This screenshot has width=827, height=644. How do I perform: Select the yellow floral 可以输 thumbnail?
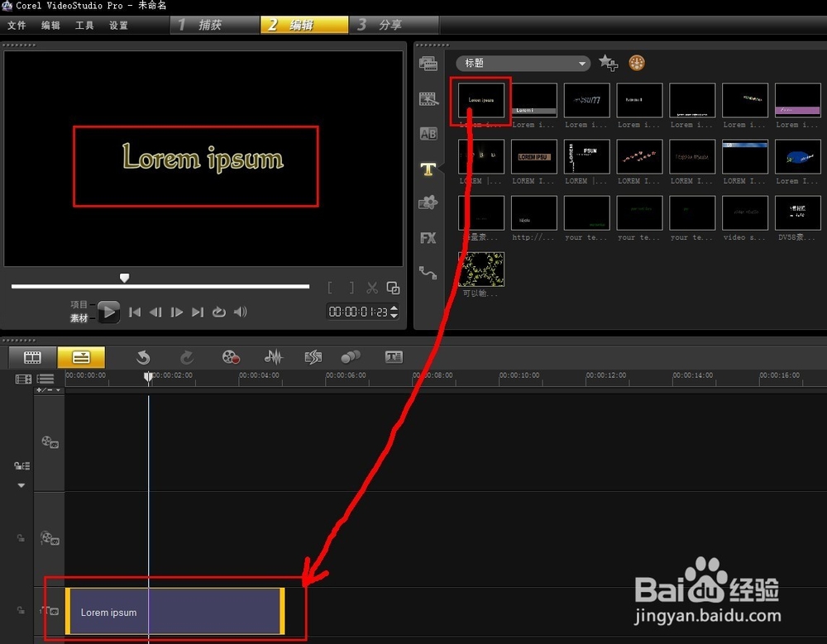(481, 269)
